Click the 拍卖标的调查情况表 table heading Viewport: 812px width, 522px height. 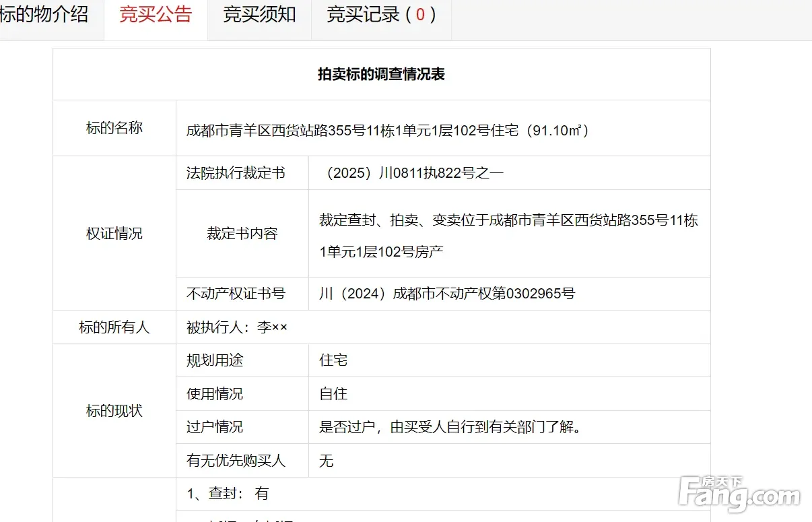pos(381,74)
